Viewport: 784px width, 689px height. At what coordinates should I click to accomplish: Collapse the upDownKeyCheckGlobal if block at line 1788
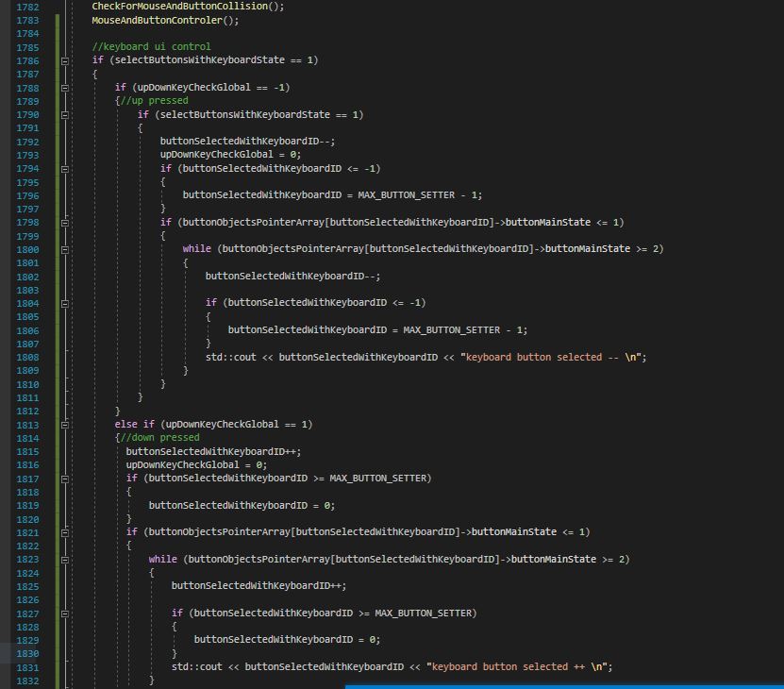(x=65, y=87)
